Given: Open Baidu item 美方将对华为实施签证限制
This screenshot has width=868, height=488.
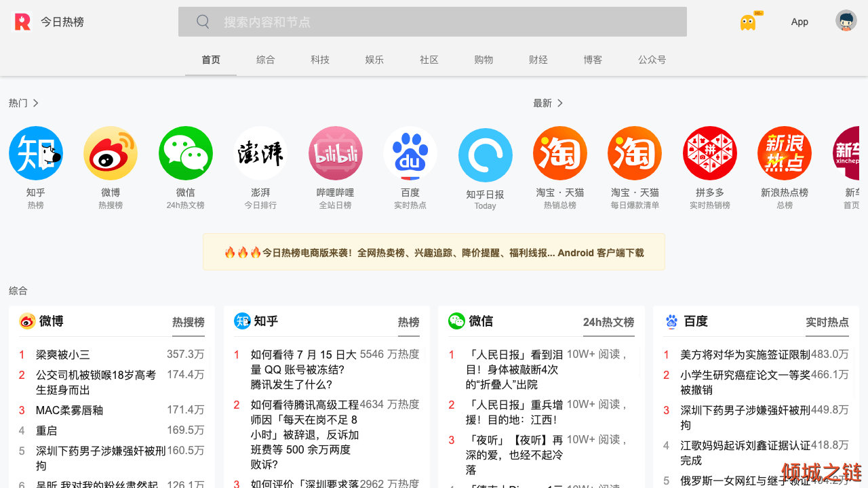Looking at the screenshot, I should (x=745, y=354).
